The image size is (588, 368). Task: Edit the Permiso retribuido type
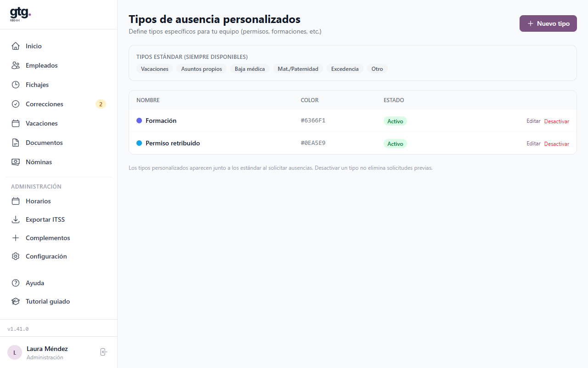click(x=533, y=144)
